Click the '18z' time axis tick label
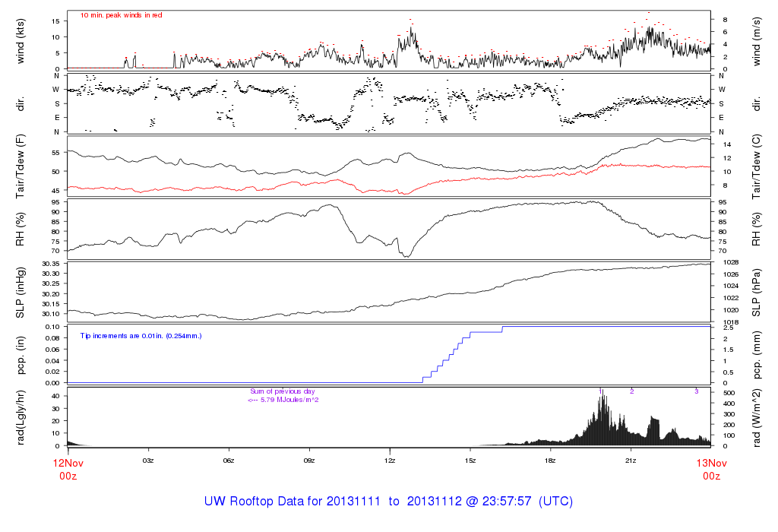 pyautogui.click(x=550, y=461)
